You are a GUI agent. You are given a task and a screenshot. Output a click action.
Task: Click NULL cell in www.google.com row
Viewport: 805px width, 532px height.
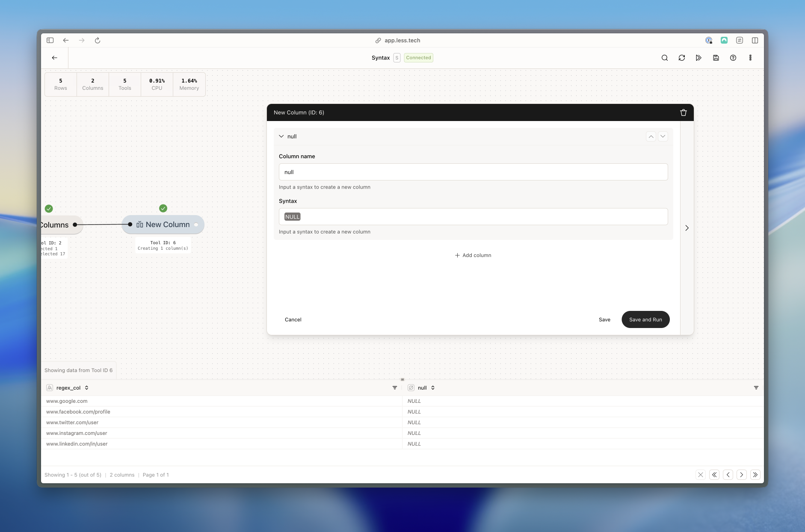click(583, 401)
